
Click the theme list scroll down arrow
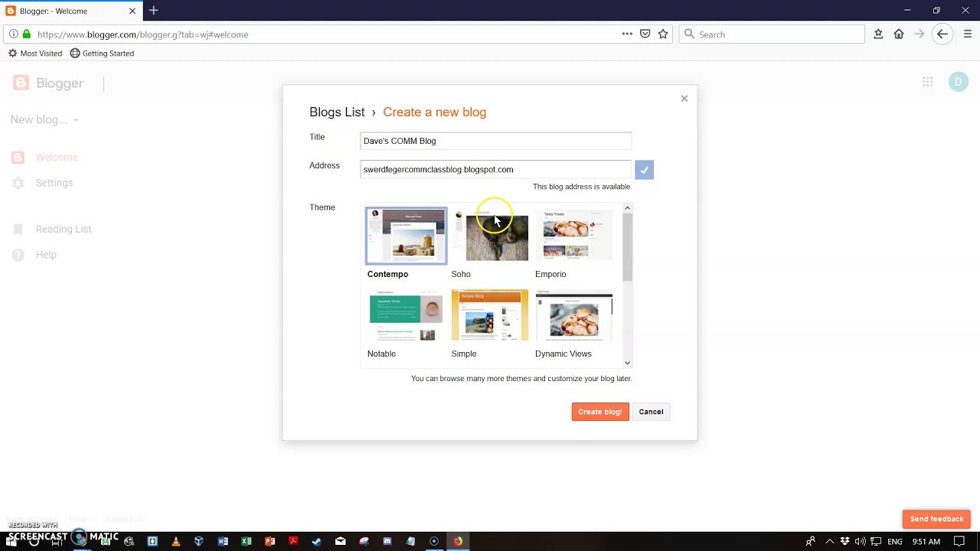coord(627,363)
